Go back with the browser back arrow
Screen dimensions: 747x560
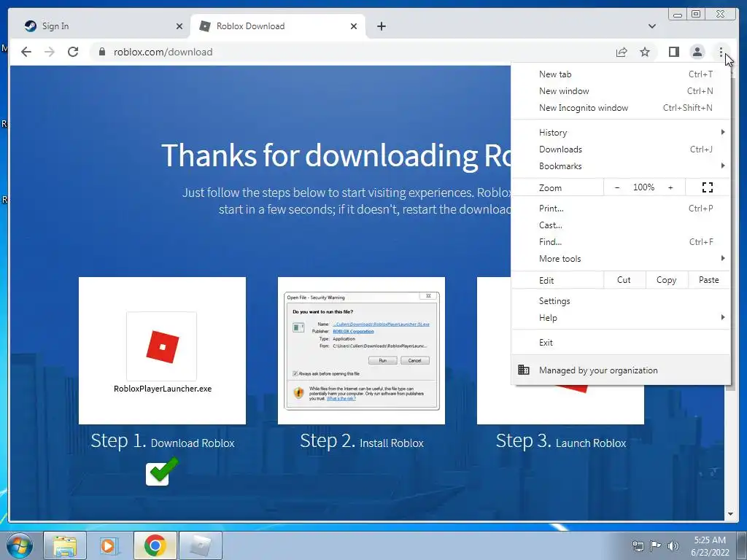point(26,52)
